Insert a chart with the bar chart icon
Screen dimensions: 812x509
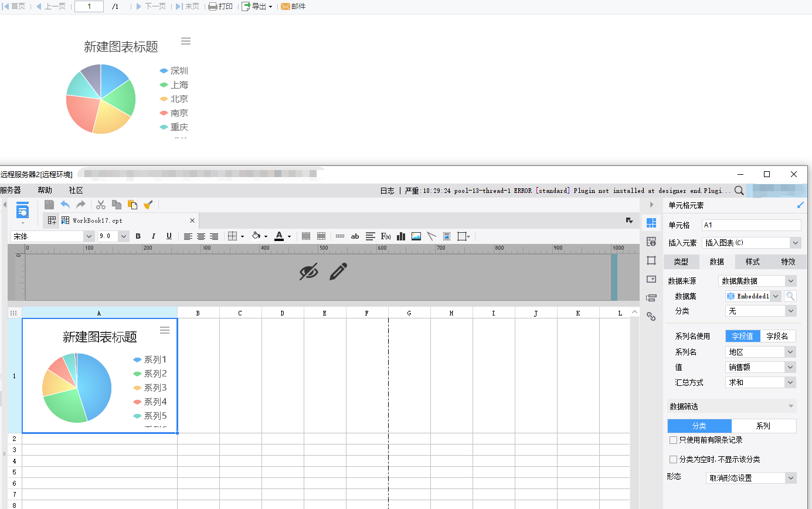(x=401, y=236)
